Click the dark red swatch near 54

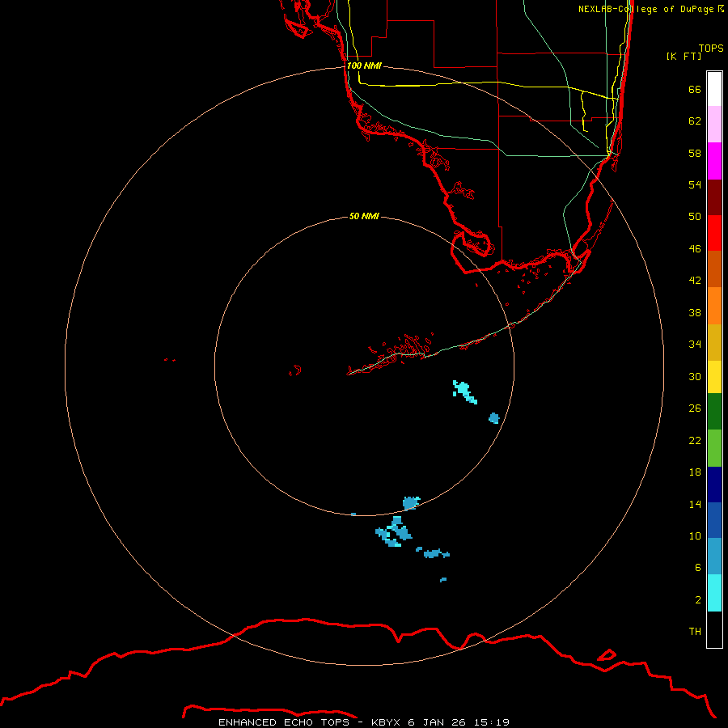click(x=714, y=197)
